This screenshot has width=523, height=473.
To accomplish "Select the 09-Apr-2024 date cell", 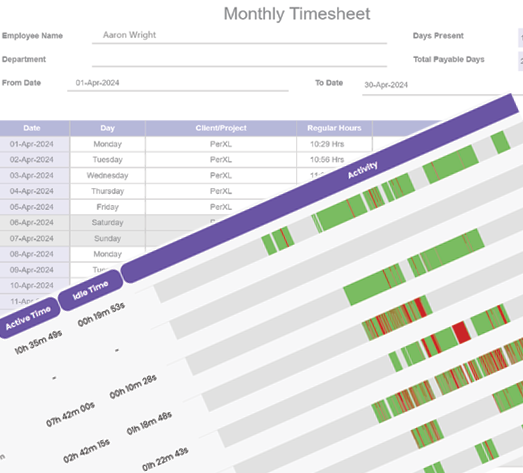I will coord(34,270).
